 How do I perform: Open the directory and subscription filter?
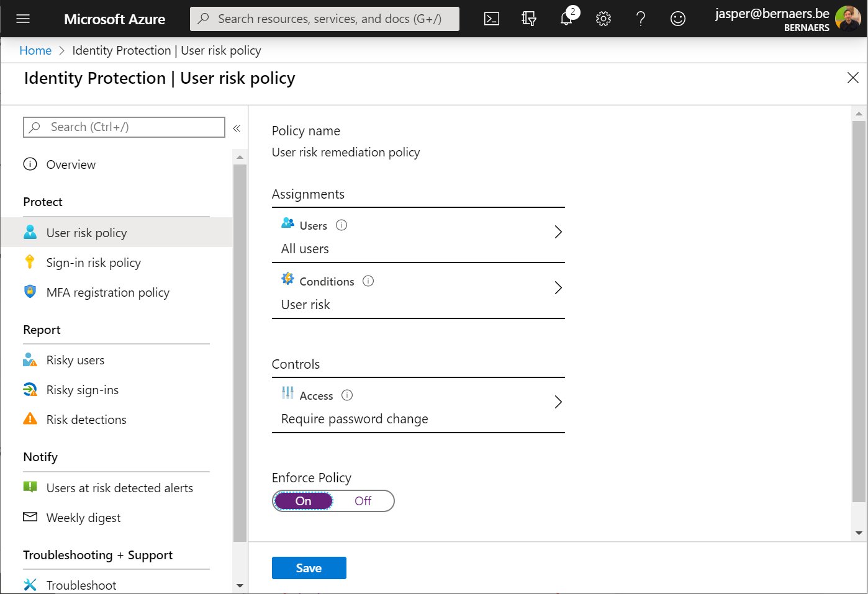[x=528, y=19]
